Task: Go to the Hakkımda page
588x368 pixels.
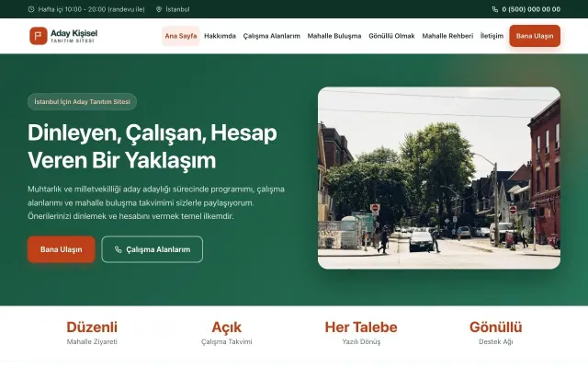Action: tap(220, 36)
